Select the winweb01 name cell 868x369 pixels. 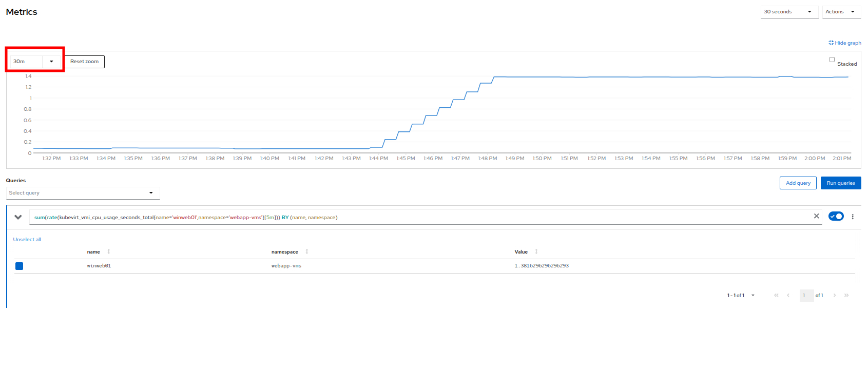click(x=99, y=266)
